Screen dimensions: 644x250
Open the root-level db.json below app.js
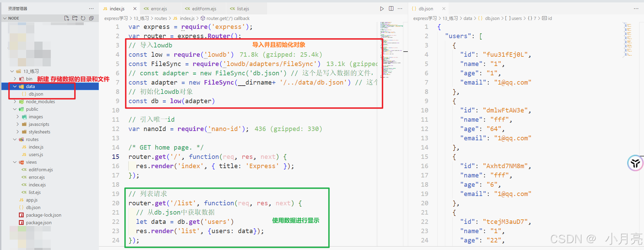[33, 207]
